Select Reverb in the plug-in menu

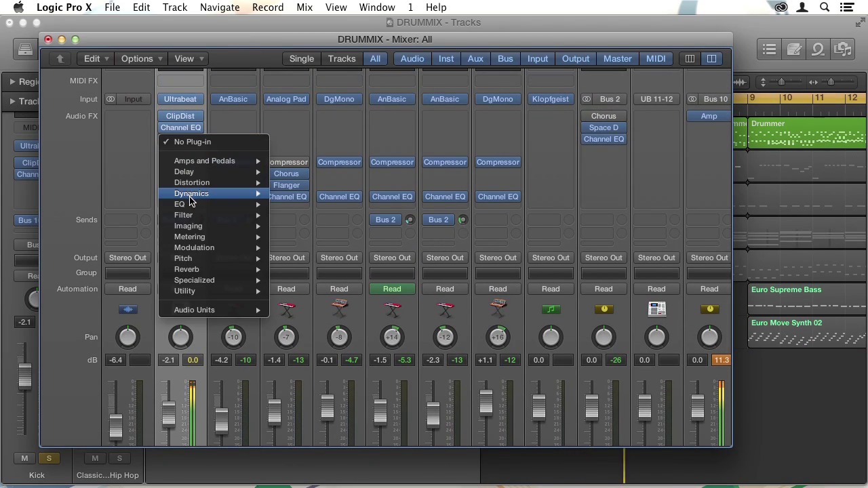point(186,269)
